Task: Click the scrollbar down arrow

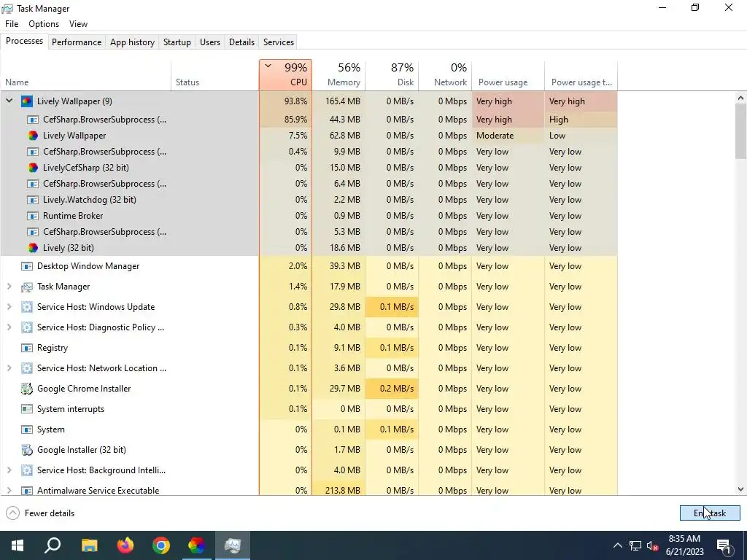Action: click(740, 489)
